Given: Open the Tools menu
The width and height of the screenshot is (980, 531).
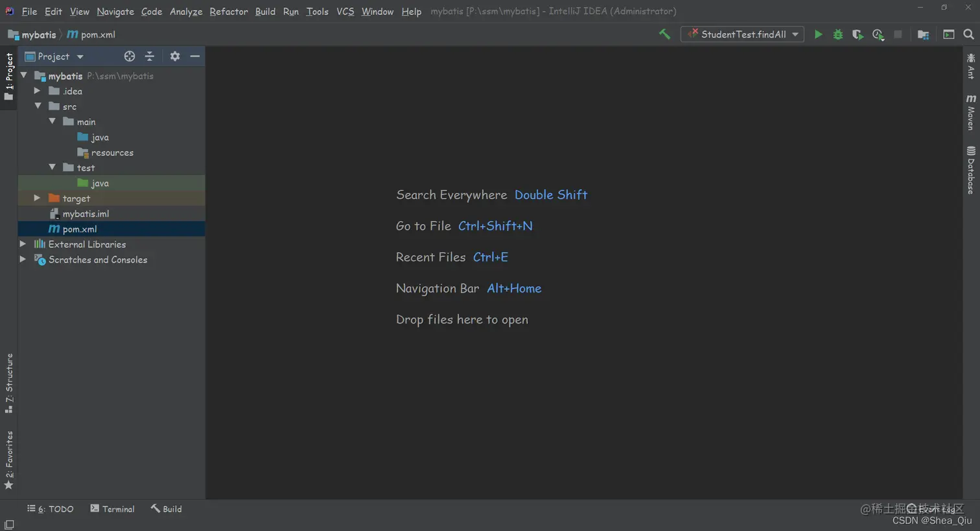Looking at the screenshot, I should [318, 11].
